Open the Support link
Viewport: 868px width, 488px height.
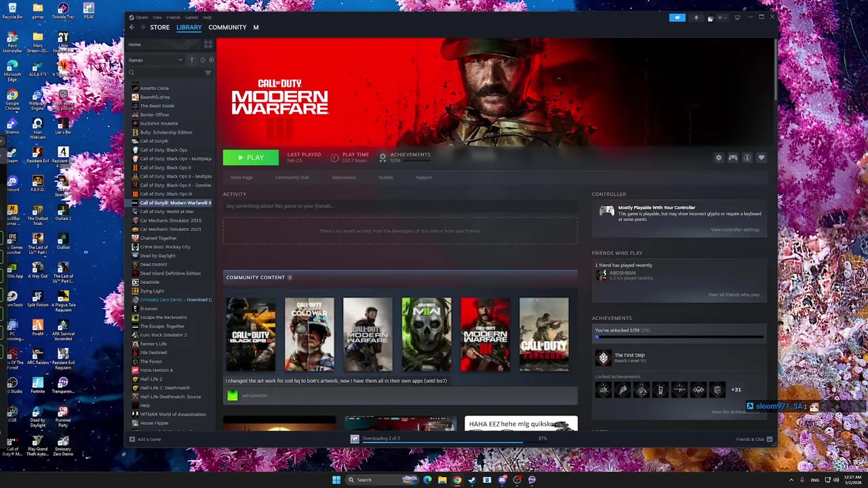click(x=424, y=178)
